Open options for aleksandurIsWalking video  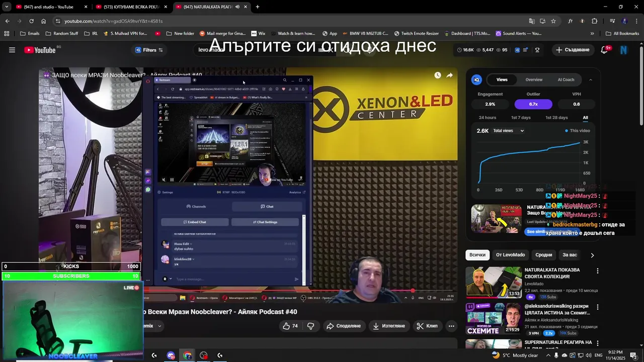coord(598,307)
